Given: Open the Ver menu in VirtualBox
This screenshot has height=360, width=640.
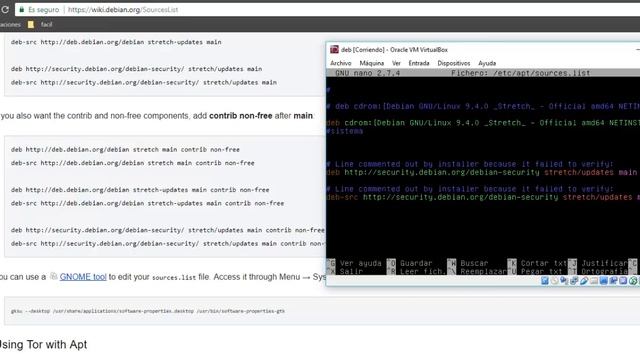Looking at the screenshot, I should 396,63.
